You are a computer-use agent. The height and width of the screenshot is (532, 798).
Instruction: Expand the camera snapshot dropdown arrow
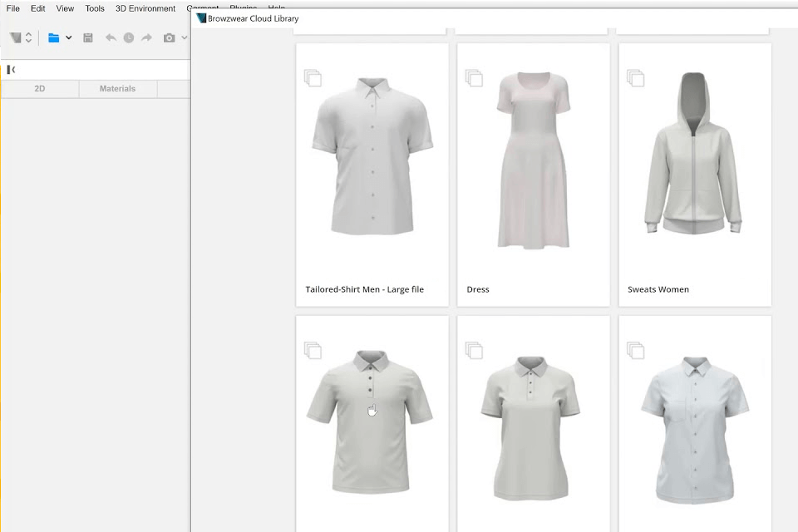point(185,37)
